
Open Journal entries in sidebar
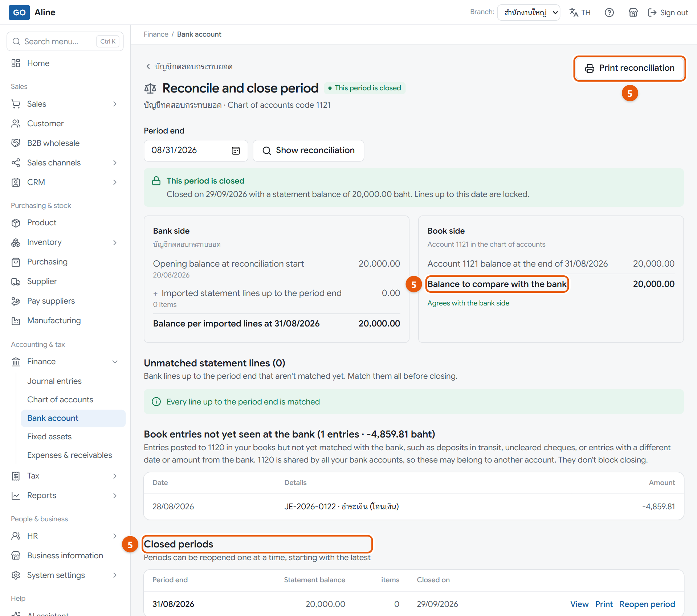click(x=54, y=381)
